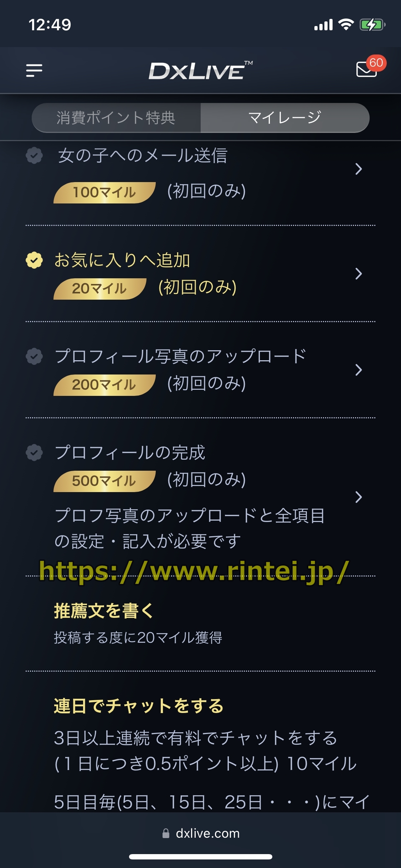Tap the cellular signal bars icon
This screenshot has height=868, width=401.
(323, 25)
